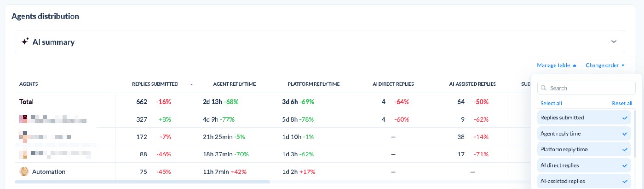Click the table's horizontal scrollbar
The image size is (644, 189).
pyautogui.click(x=142, y=182)
